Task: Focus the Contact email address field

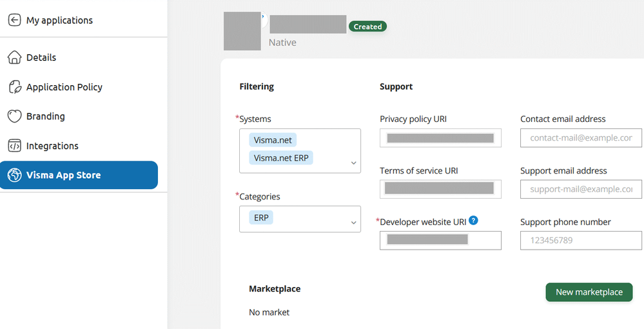Action: click(581, 138)
